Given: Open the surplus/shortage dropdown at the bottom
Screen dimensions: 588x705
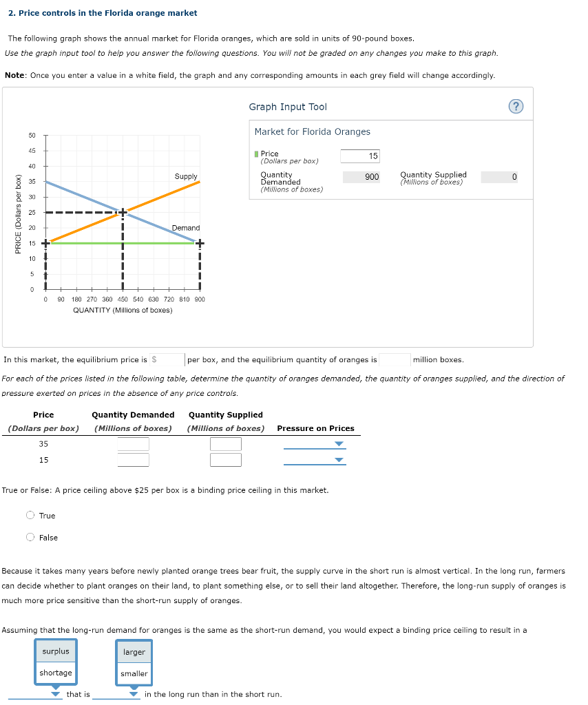Looking at the screenshot, I should 55,695.
